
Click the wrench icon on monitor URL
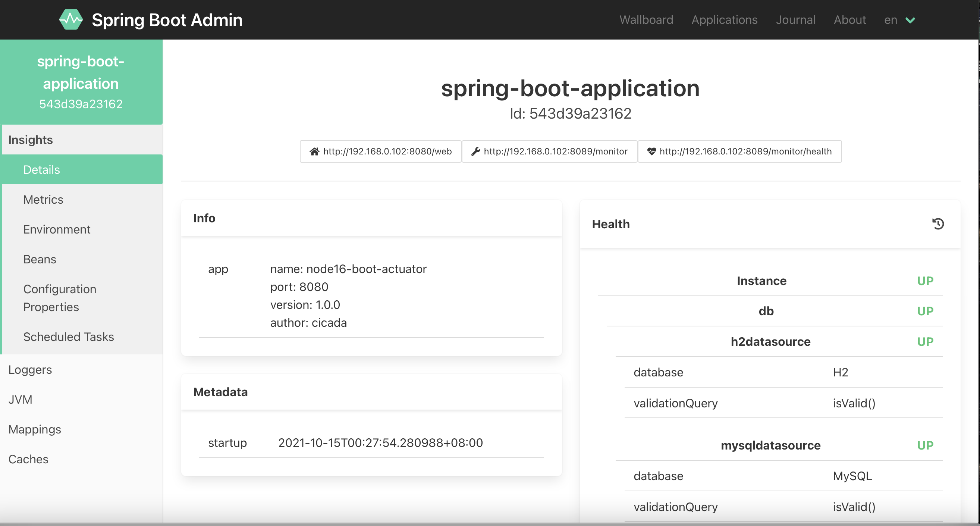tap(475, 151)
